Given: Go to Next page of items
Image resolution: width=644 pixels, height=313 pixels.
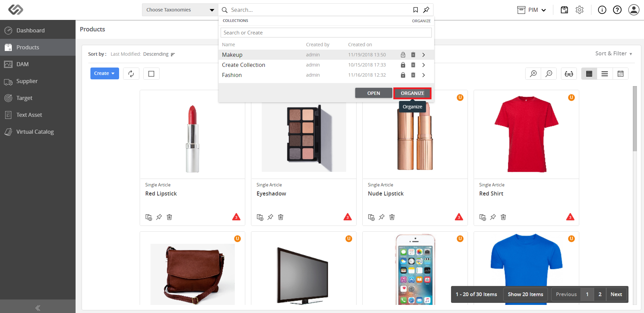Looking at the screenshot, I should 616,294.
